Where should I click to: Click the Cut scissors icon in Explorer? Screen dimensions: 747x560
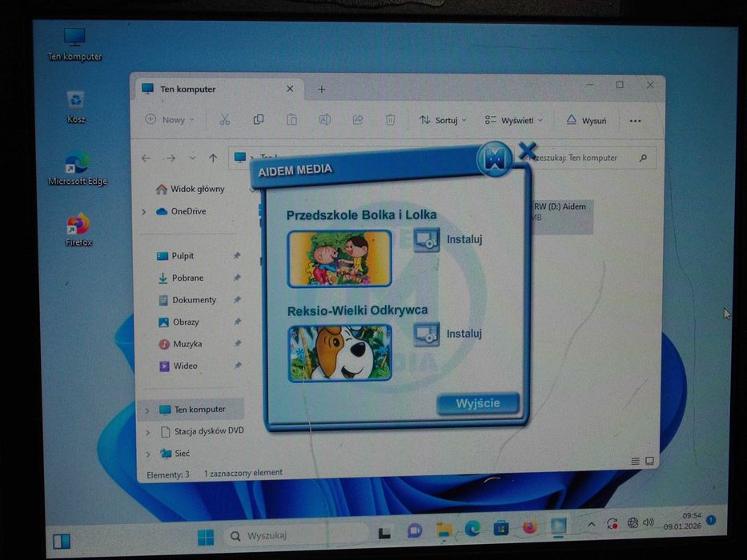click(225, 119)
